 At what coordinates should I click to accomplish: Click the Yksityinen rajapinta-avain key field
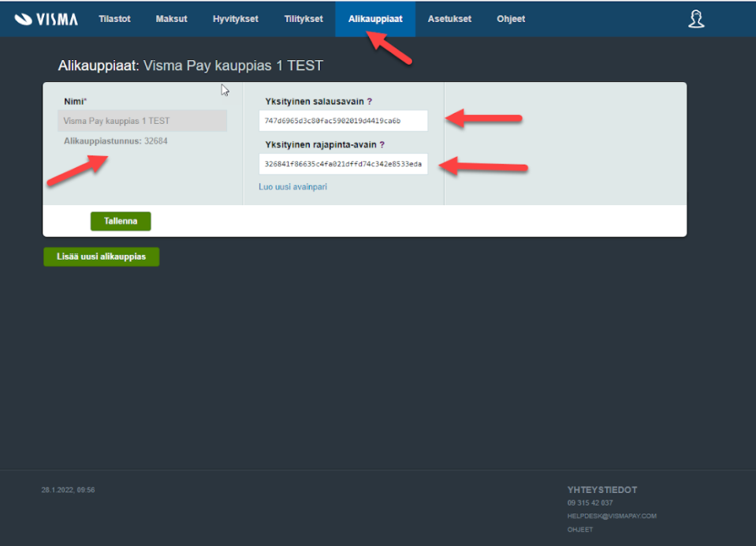[x=343, y=164]
